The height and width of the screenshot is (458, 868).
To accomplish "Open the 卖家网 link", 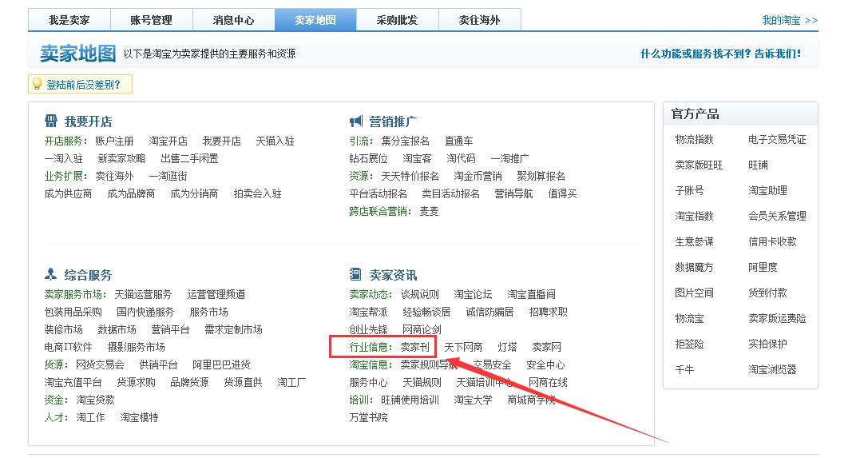I will [546, 347].
